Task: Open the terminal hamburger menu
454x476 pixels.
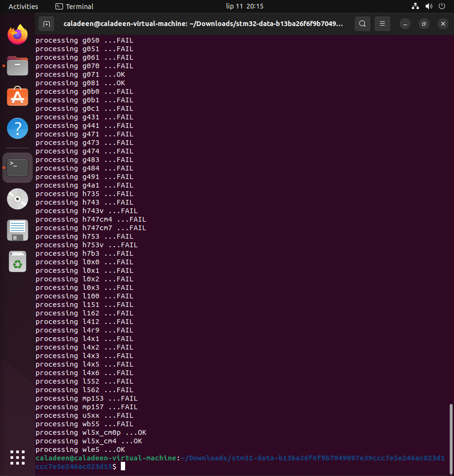Action: [382, 23]
